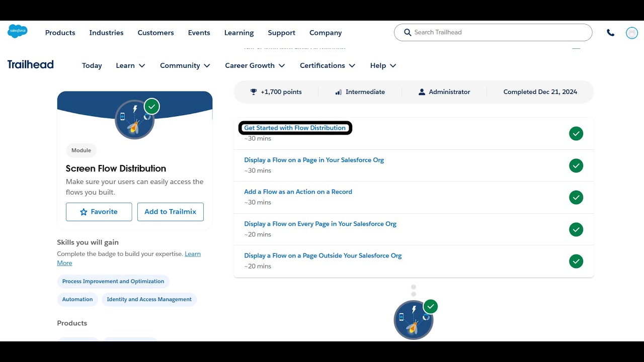Click inside the Search Trailhead field
Image resolution: width=644 pixels, height=362 pixels.
tap(493, 32)
